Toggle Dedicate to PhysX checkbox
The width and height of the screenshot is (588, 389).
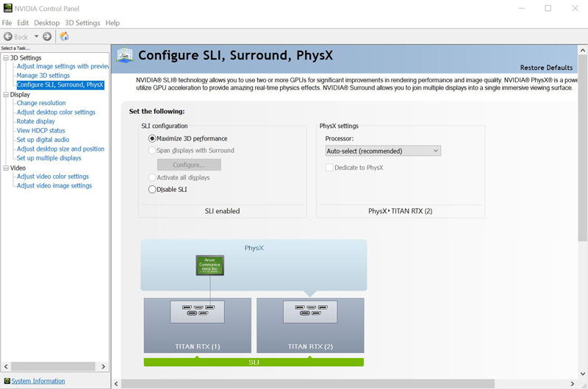click(x=329, y=168)
